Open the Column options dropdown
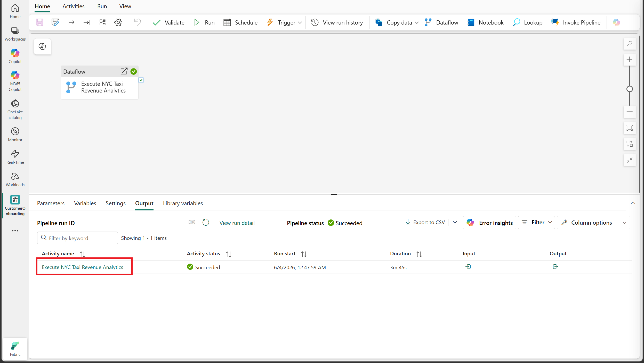This screenshot has height=363, width=644. tap(593, 223)
